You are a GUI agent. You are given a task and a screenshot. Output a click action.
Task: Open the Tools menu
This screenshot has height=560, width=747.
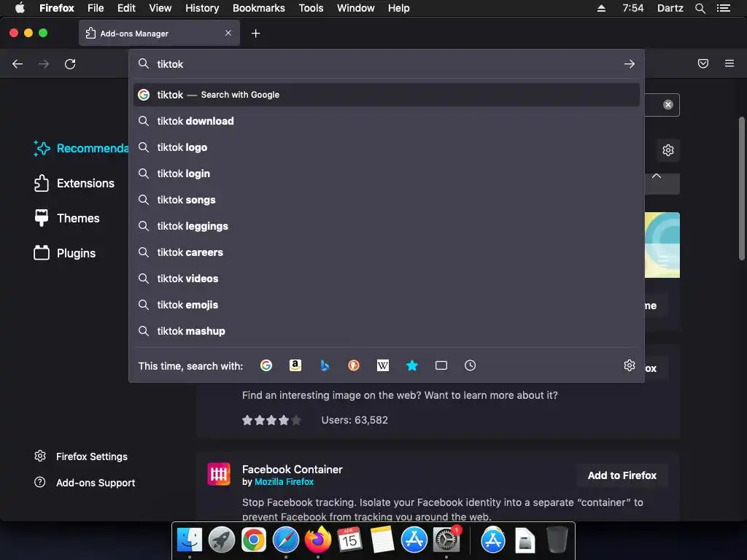pos(311,8)
